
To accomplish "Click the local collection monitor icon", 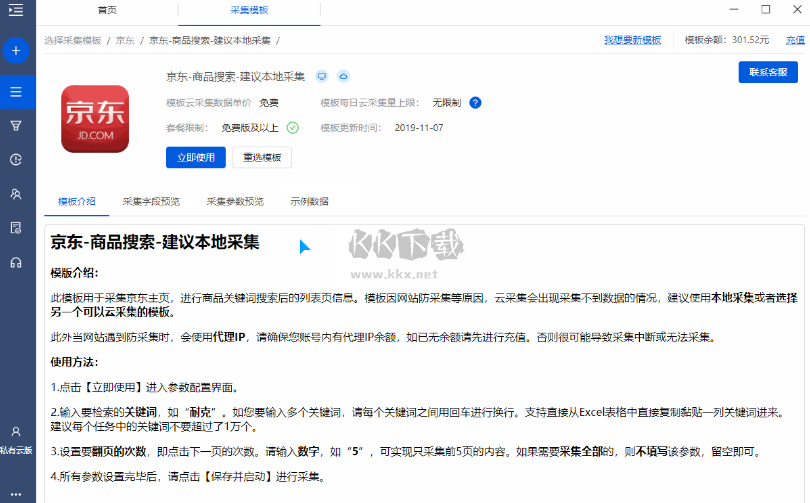I will (x=322, y=76).
